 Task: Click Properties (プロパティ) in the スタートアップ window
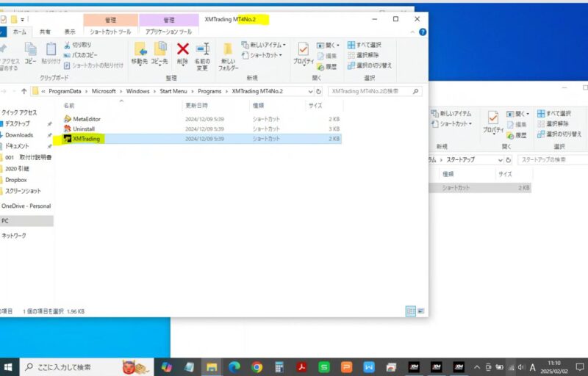point(493,123)
